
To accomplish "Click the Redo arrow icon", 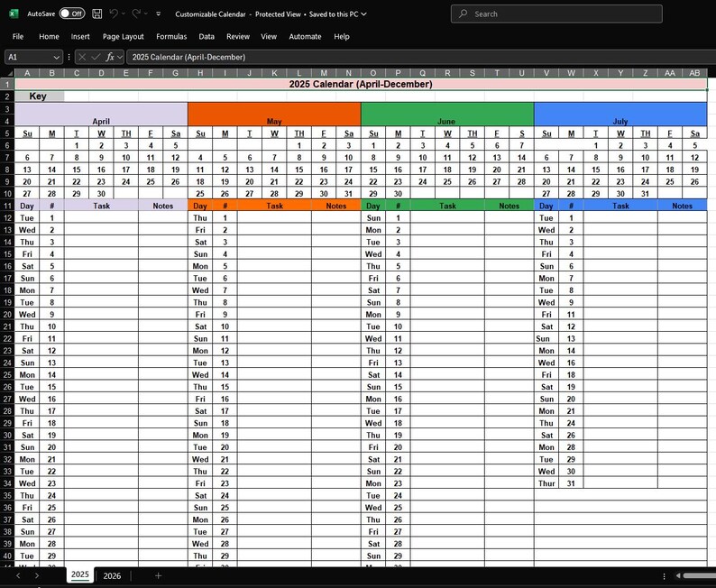I will click(136, 14).
